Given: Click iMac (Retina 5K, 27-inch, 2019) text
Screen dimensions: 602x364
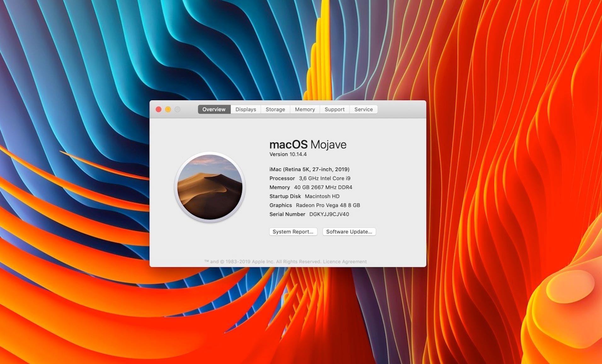Looking at the screenshot, I should pyautogui.click(x=310, y=169).
